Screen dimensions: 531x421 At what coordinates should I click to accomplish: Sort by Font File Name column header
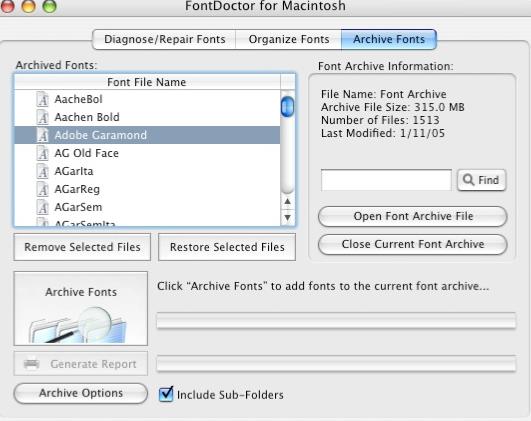coord(147,82)
